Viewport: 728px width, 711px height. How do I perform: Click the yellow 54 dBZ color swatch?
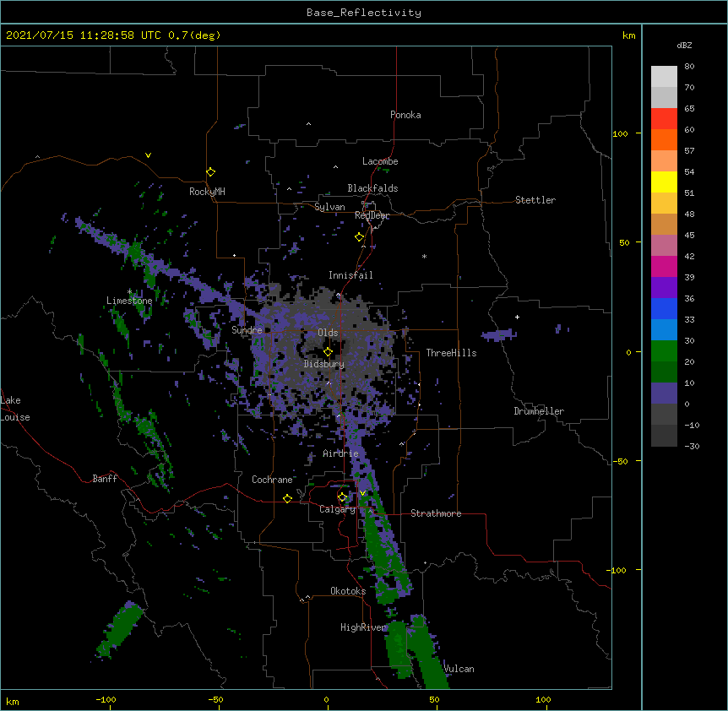tap(664, 182)
